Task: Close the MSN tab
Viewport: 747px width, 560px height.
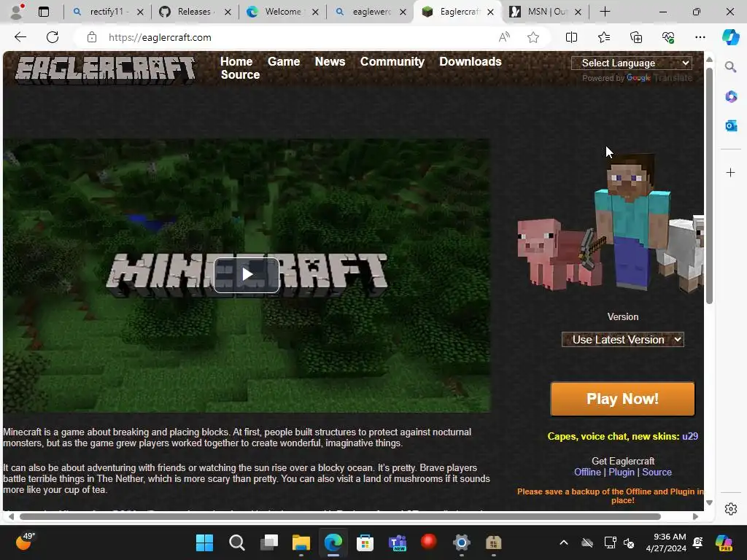Action: [x=578, y=12]
